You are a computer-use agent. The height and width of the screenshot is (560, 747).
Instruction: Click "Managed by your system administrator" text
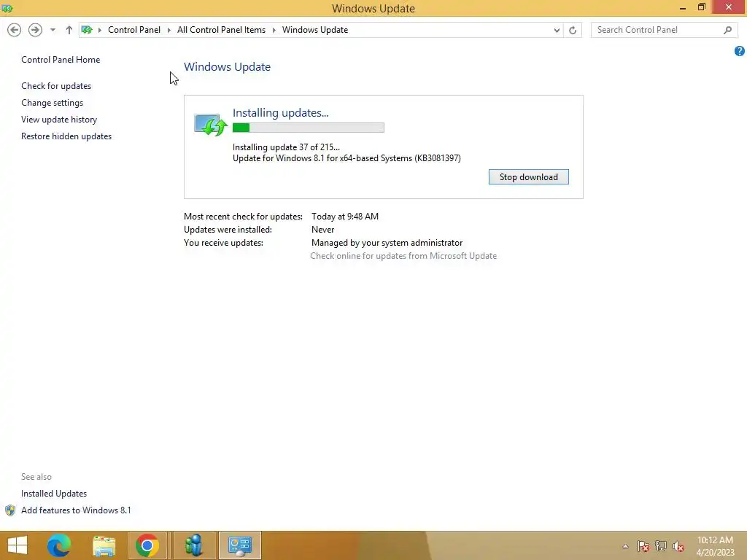click(x=387, y=243)
